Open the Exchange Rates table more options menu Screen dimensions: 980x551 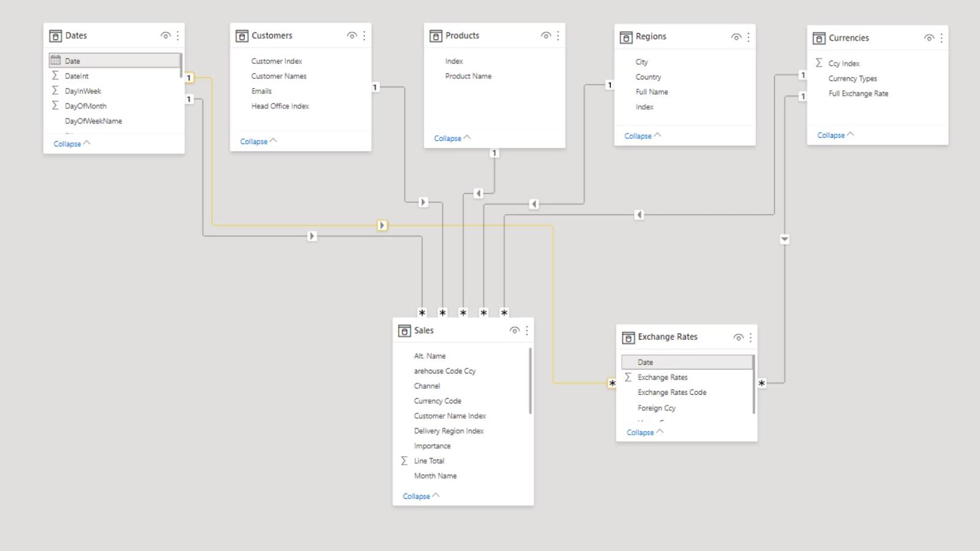(x=750, y=337)
